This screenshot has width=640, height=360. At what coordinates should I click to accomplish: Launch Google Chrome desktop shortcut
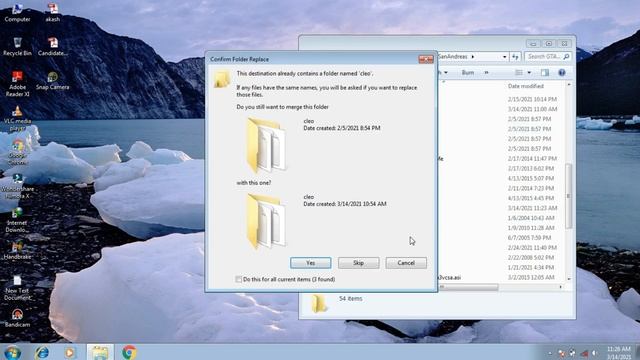pyautogui.click(x=17, y=152)
